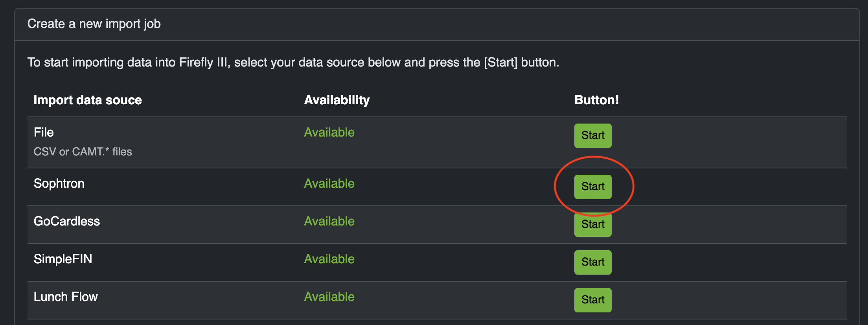Click 'Available' in the File row
The image size is (868, 325).
(x=329, y=132)
